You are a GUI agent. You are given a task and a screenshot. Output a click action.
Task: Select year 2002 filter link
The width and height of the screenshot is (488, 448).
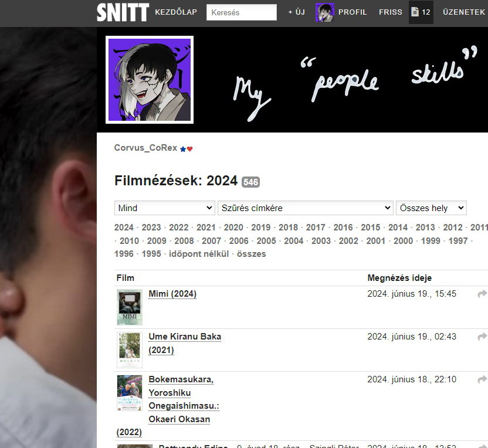click(x=348, y=241)
